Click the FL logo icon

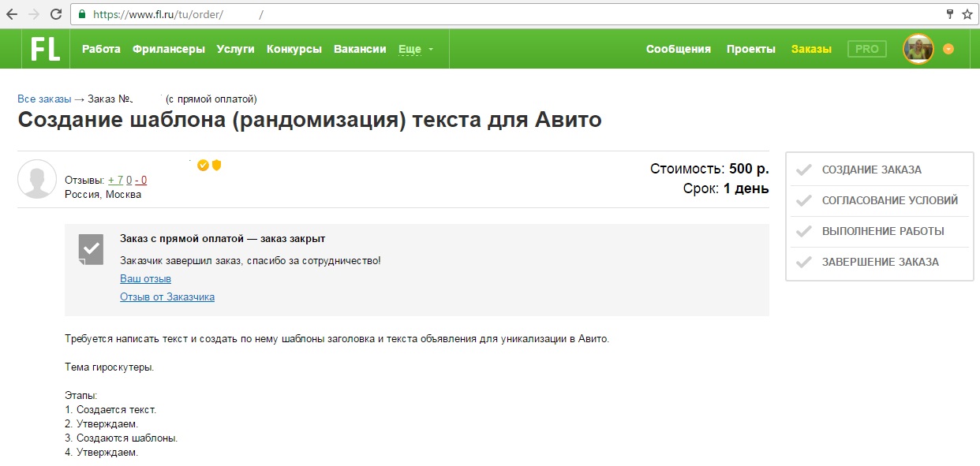tap(45, 49)
